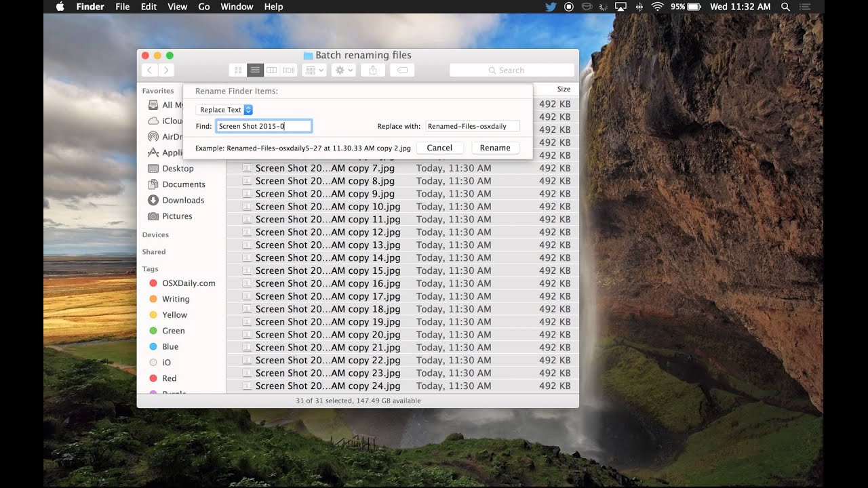
Task: Click the Replace with text field
Action: click(x=473, y=126)
